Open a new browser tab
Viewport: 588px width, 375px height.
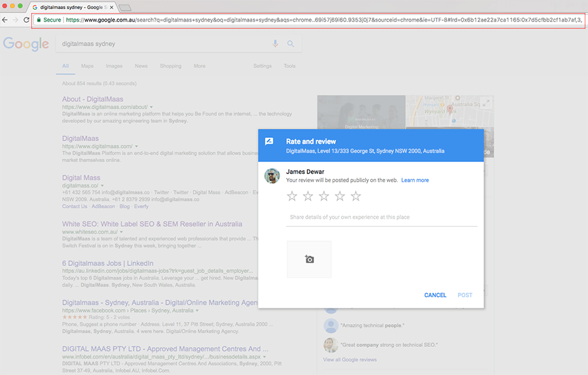point(125,7)
